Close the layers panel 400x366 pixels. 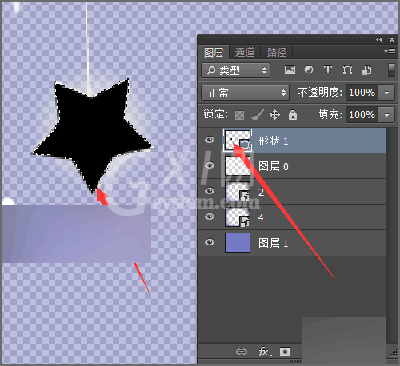(392, 40)
